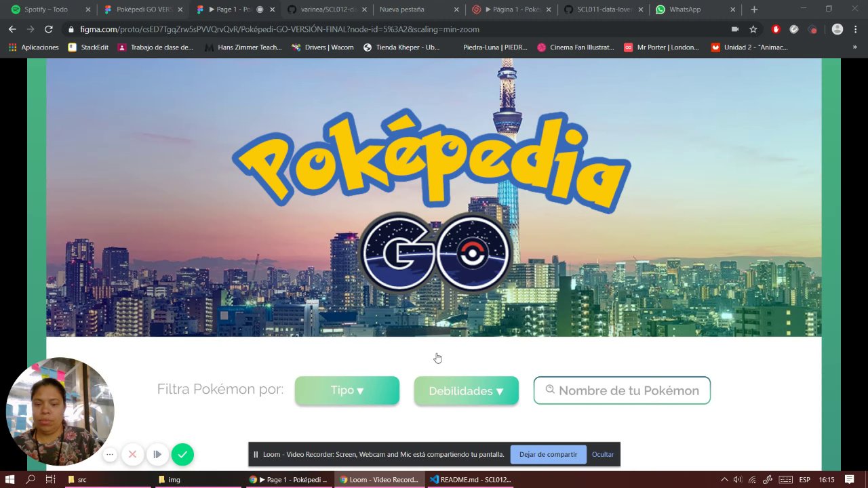Viewport: 868px width, 488px height.
Task: Switch to the Página 1 - Poké tab
Action: click(511, 9)
